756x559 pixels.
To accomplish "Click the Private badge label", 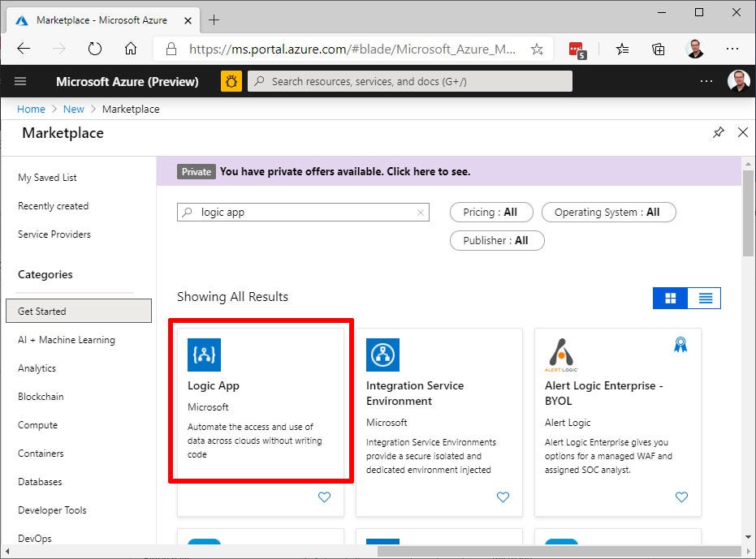I will pyautogui.click(x=197, y=171).
